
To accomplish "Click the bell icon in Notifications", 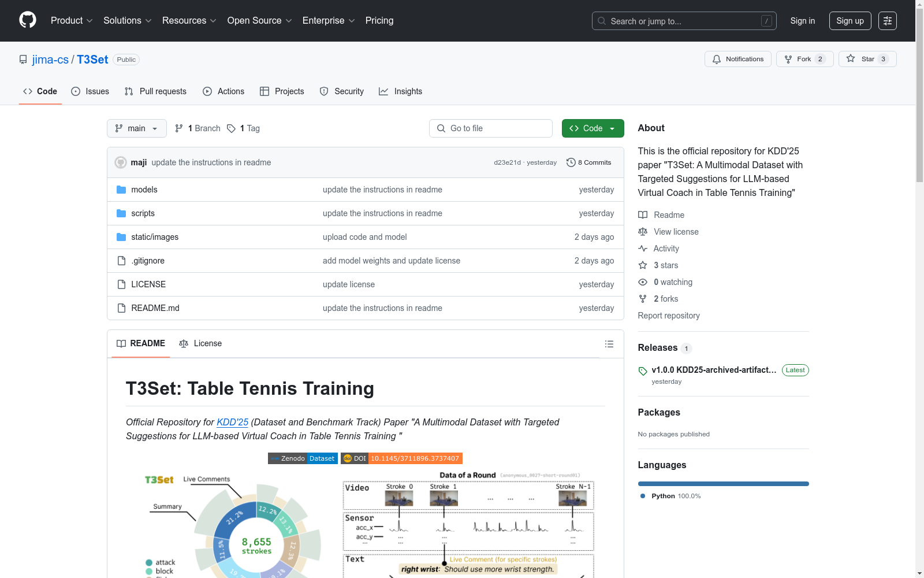I will 717,59.
